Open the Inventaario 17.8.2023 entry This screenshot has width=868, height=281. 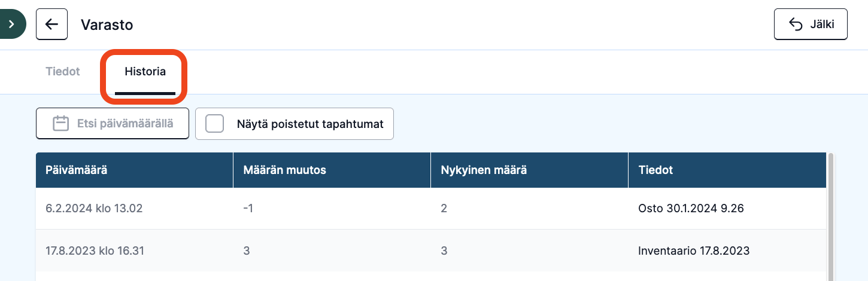point(694,251)
